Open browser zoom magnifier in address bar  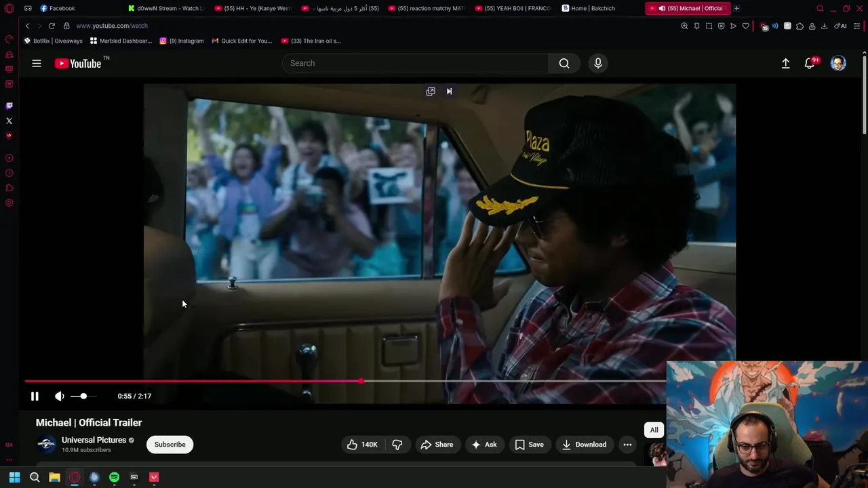point(684,26)
